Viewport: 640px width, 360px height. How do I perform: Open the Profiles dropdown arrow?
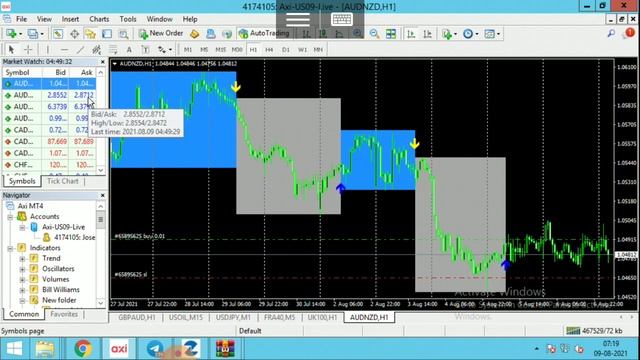coord(42,34)
